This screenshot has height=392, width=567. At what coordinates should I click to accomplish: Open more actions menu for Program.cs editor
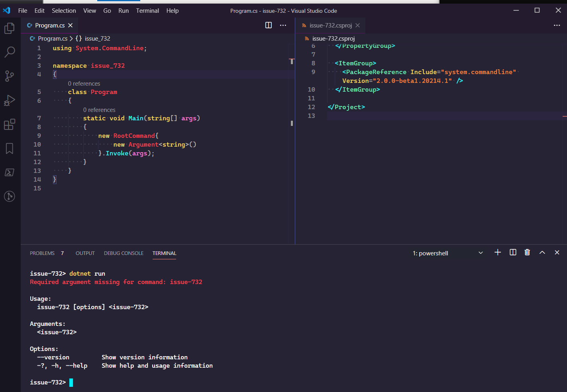point(283,25)
